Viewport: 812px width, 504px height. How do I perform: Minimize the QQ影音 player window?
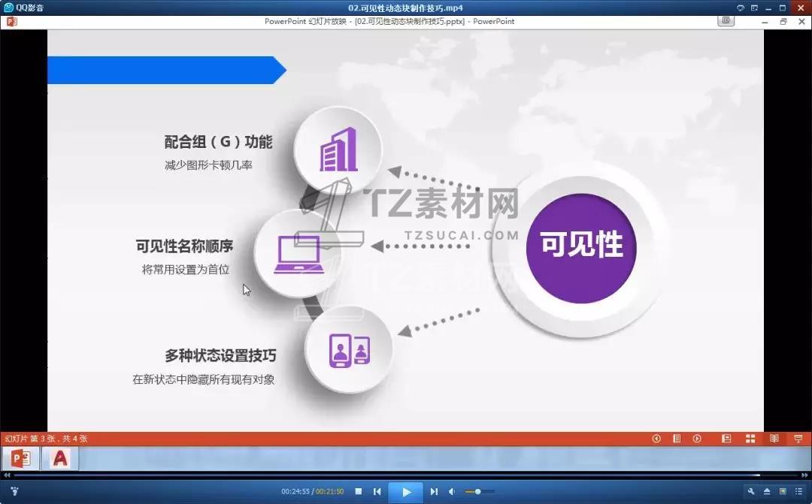768,8
